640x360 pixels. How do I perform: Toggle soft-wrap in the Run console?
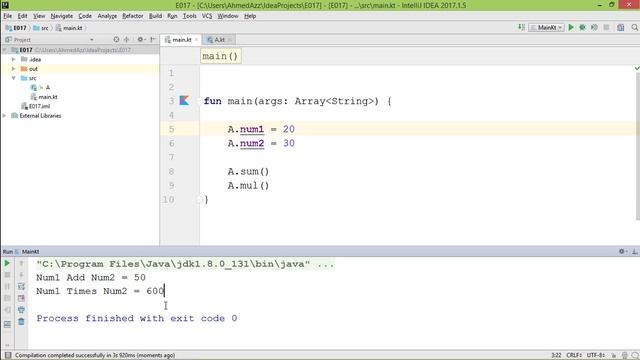coord(21,287)
